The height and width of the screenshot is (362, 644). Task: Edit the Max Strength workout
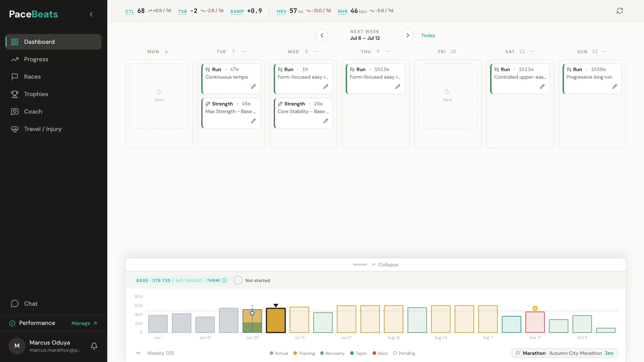(253, 121)
